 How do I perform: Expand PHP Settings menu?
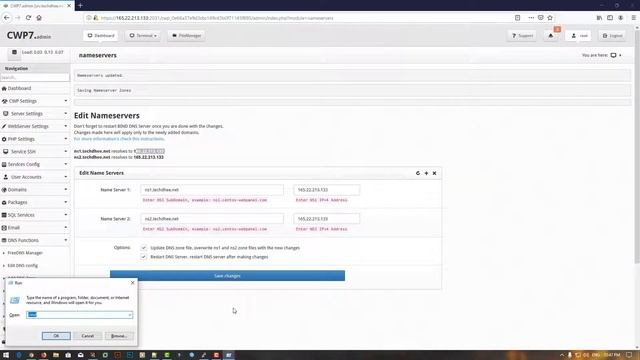pyautogui.click(x=35, y=139)
